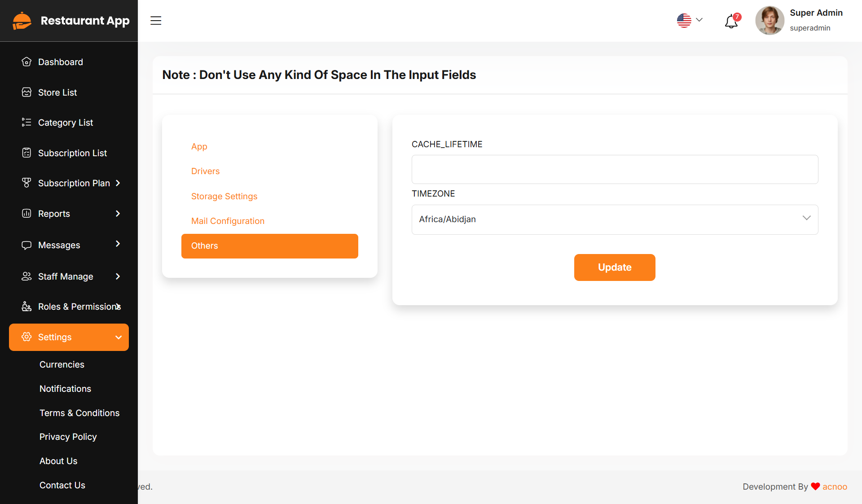Click the acnoo developer link
The height and width of the screenshot is (504, 862).
click(x=835, y=486)
